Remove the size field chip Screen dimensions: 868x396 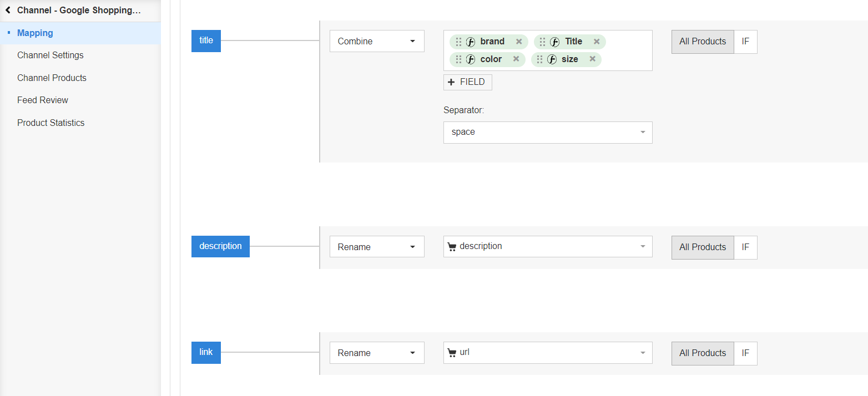click(592, 59)
